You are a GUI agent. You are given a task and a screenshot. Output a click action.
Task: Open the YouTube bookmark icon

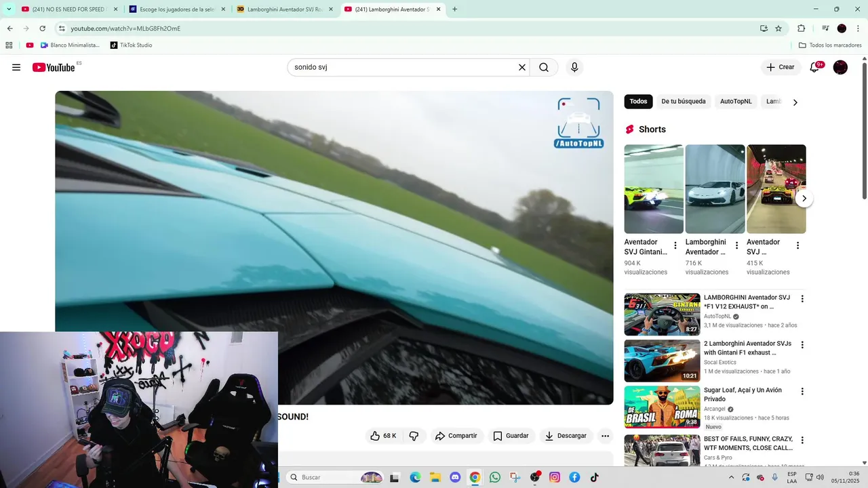tap(30, 45)
